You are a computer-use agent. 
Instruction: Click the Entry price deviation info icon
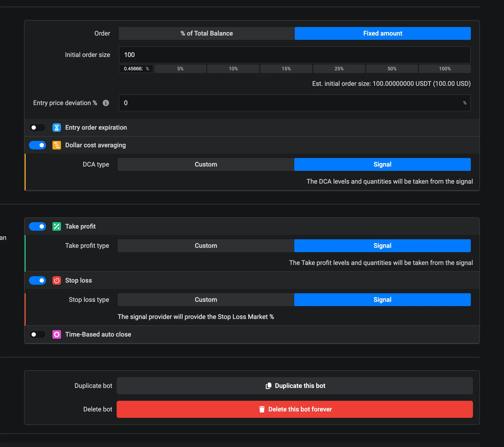coord(106,103)
